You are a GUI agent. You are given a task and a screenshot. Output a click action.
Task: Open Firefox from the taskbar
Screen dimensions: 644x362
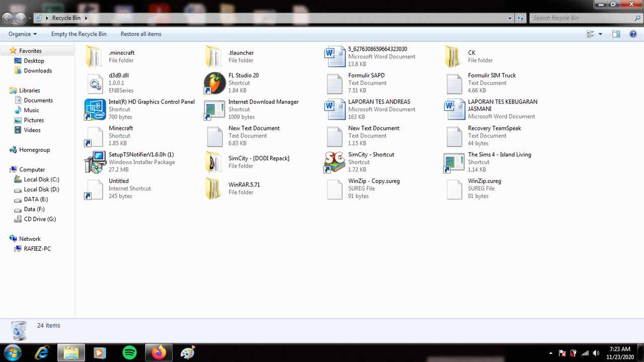pos(158,353)
